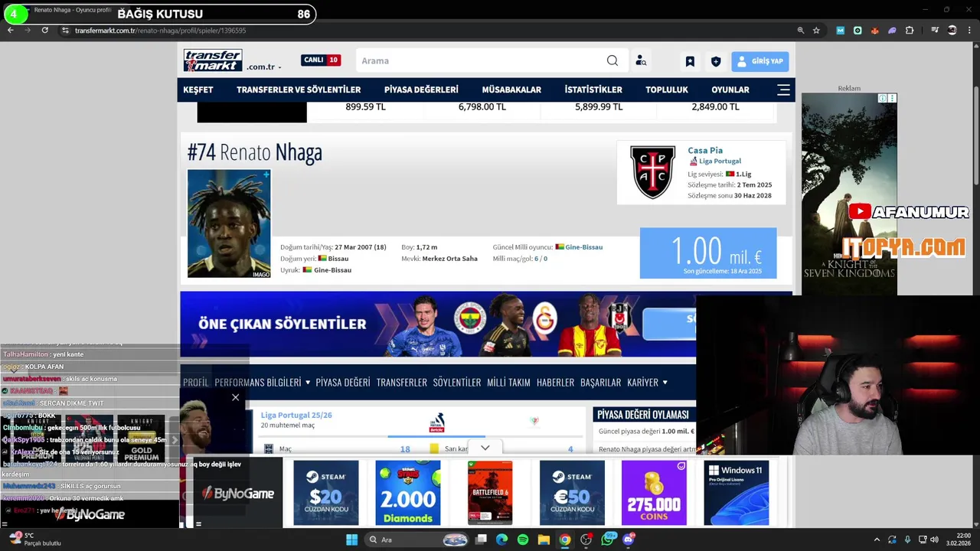980x551 pixels.
Task: Open the Chrome profile avatar
Action: (952, 31)
